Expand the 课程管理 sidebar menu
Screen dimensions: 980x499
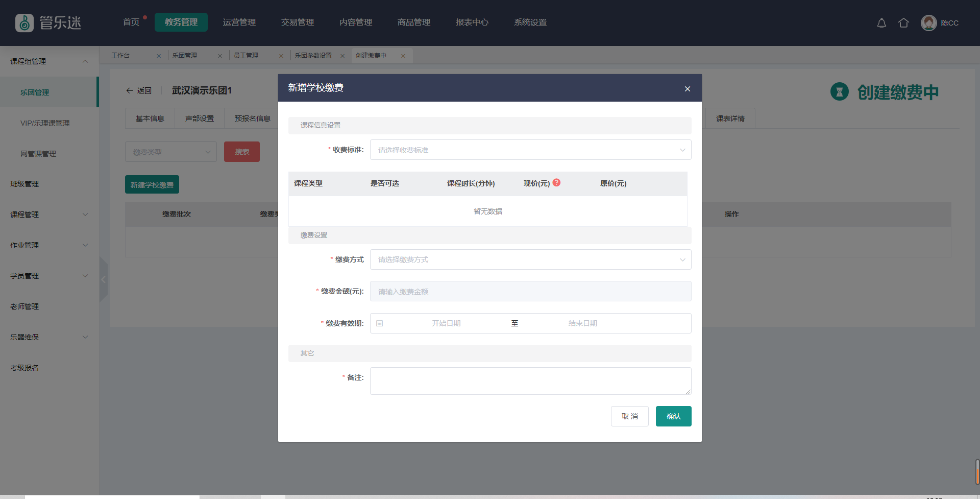pos(49,215)
